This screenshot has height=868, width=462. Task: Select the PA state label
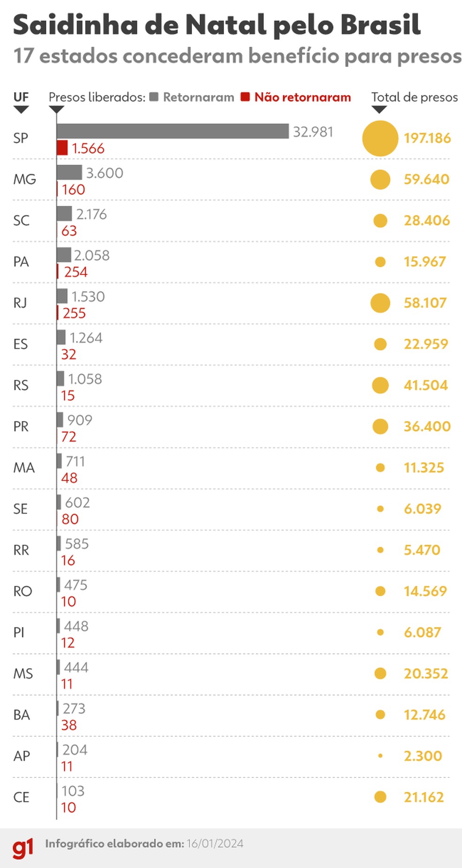[21, 262]
